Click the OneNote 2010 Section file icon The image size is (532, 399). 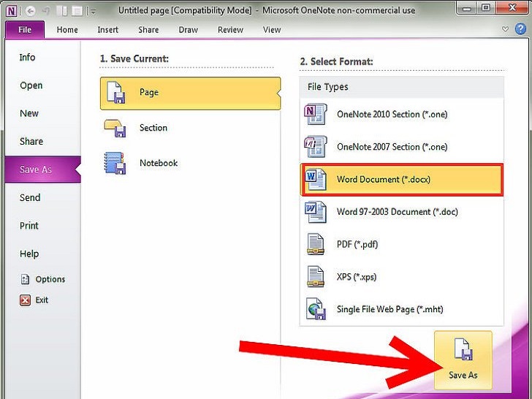tap(316, 114)
